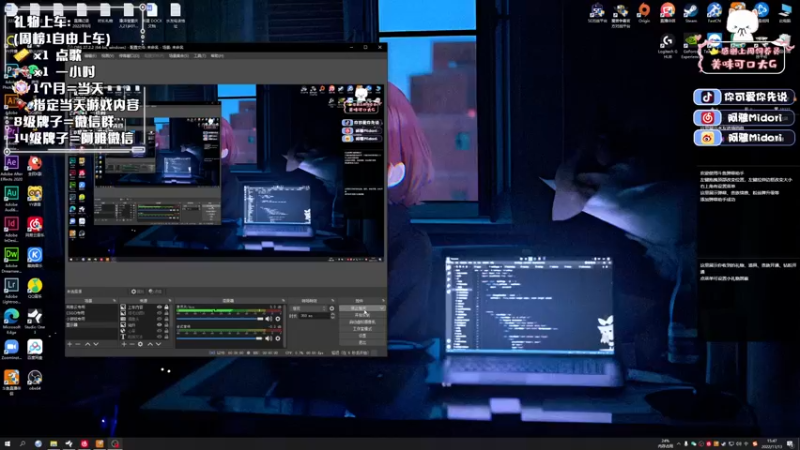This screenshot has height=450, width=800.
Task: Select the Studio One desktop icon
Action: [35, 321]
